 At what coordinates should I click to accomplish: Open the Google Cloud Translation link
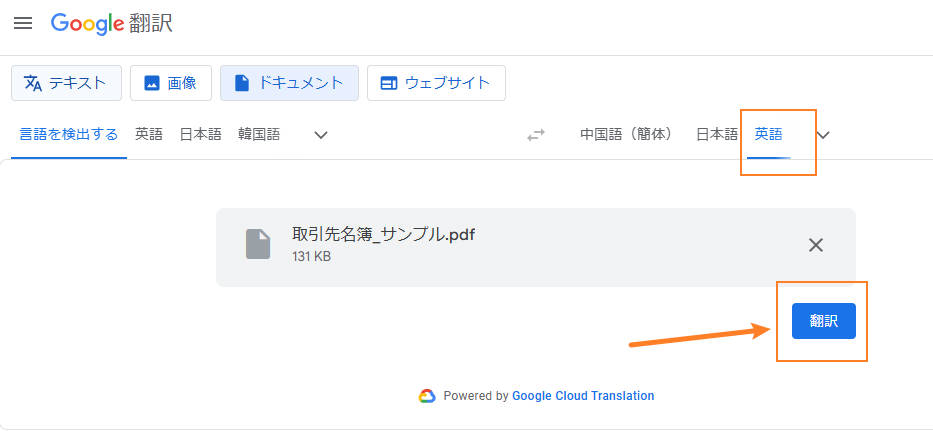(583, 396)
